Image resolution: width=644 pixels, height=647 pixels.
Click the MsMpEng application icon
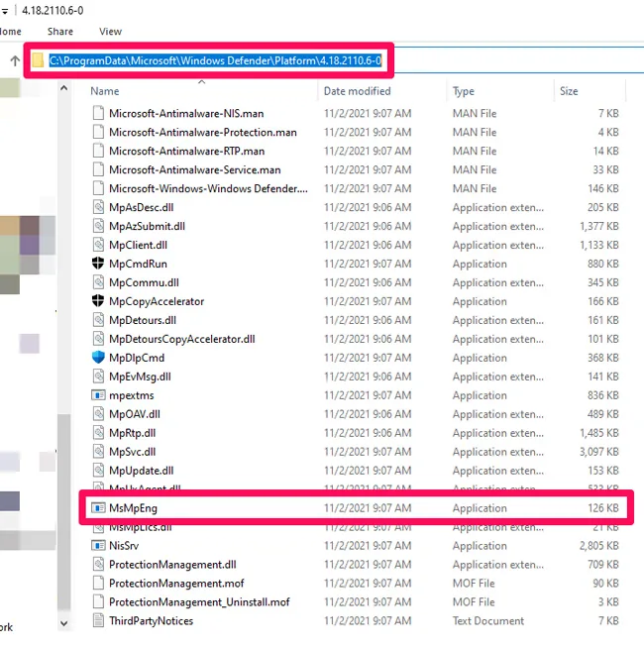[x=98, y=508]
